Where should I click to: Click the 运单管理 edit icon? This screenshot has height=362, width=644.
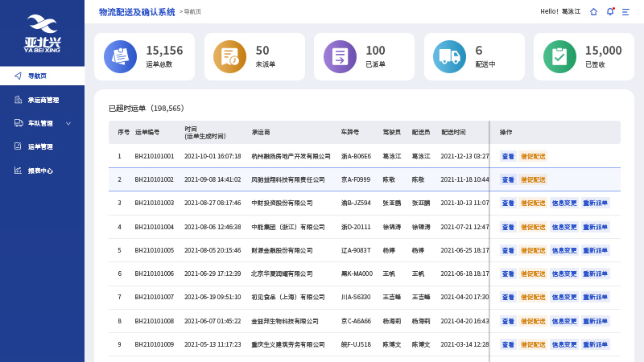(18, 146)
